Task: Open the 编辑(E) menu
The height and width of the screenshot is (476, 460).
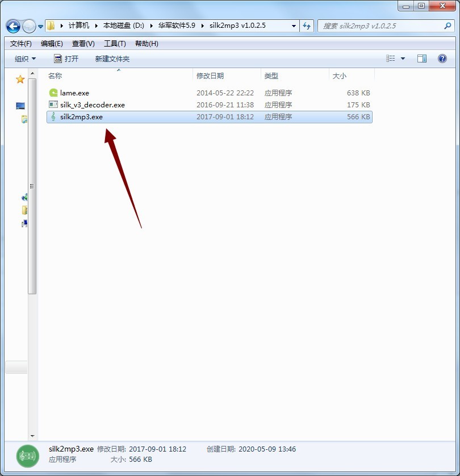Action: pos(52,44)
